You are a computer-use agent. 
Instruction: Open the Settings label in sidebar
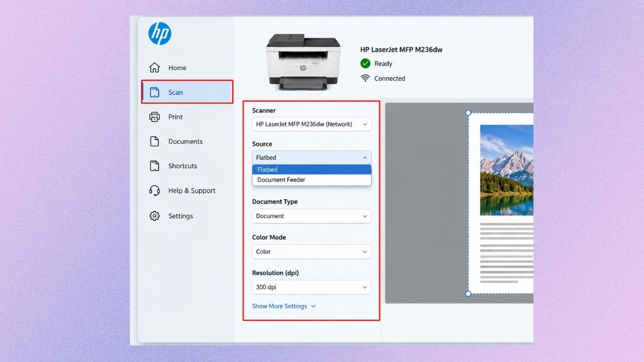click(180, 216)
